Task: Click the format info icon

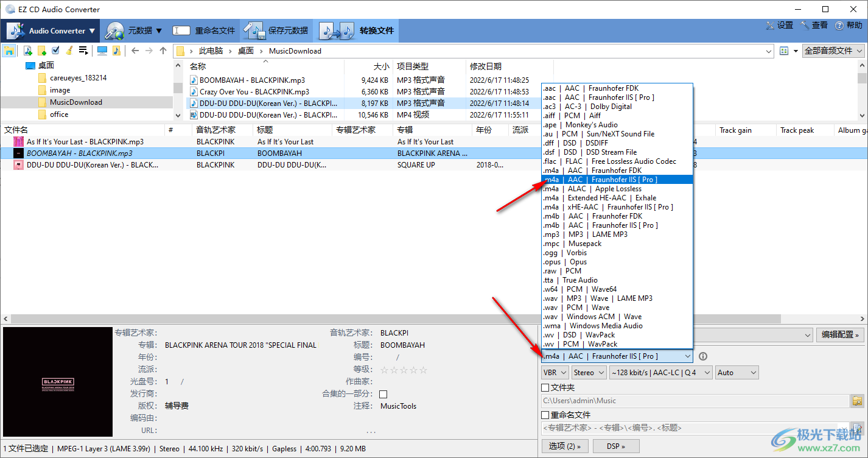Action: (702, 356)
